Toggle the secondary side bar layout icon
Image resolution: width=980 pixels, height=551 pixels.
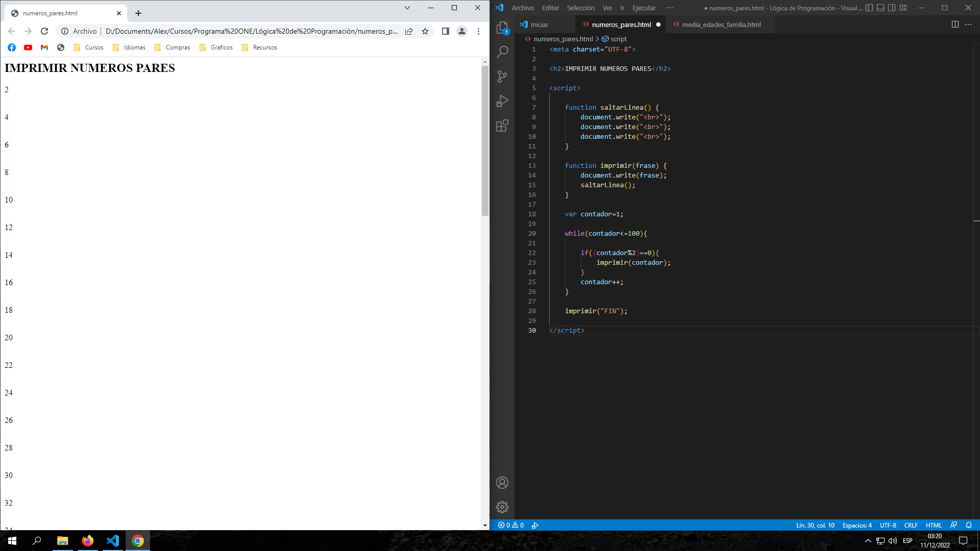point(892,8)
